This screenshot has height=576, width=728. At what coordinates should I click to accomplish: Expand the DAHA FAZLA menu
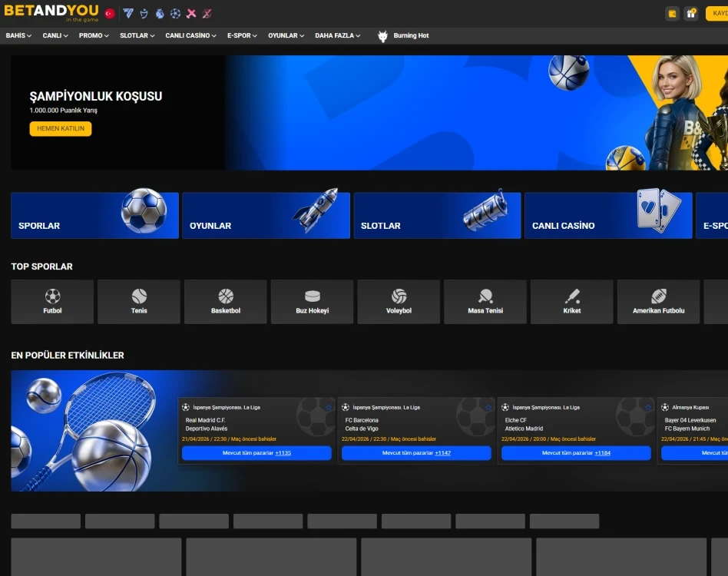point(338,35)
